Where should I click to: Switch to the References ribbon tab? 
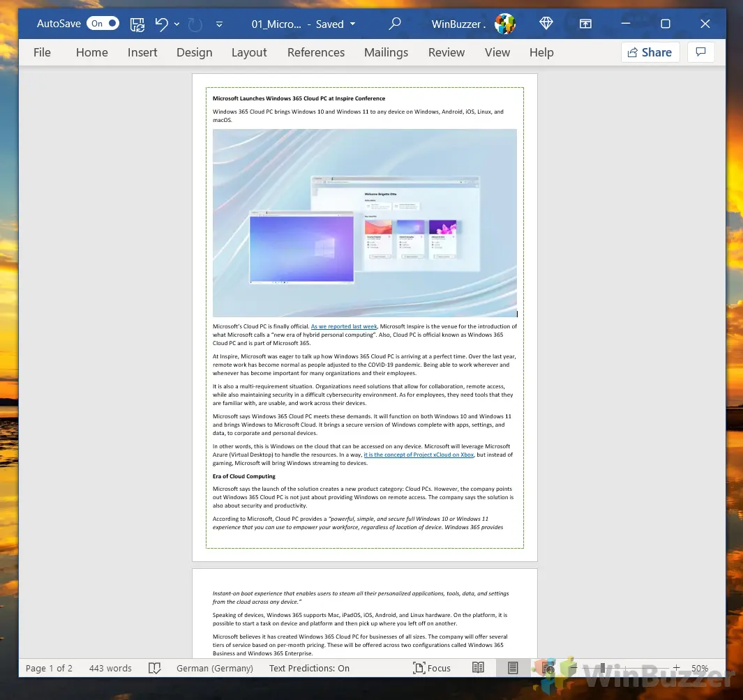point(315,52)
